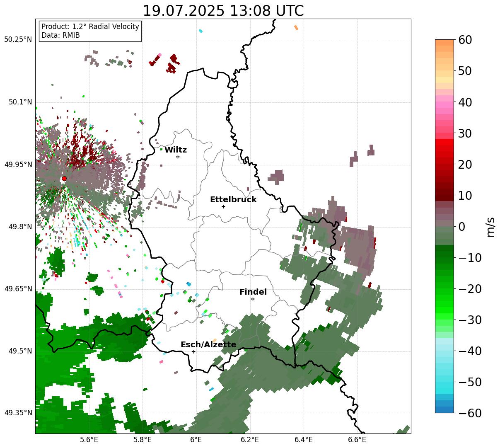Click the 49.8°N latitude label
This screenshot has height=448, width=500.
20,227
